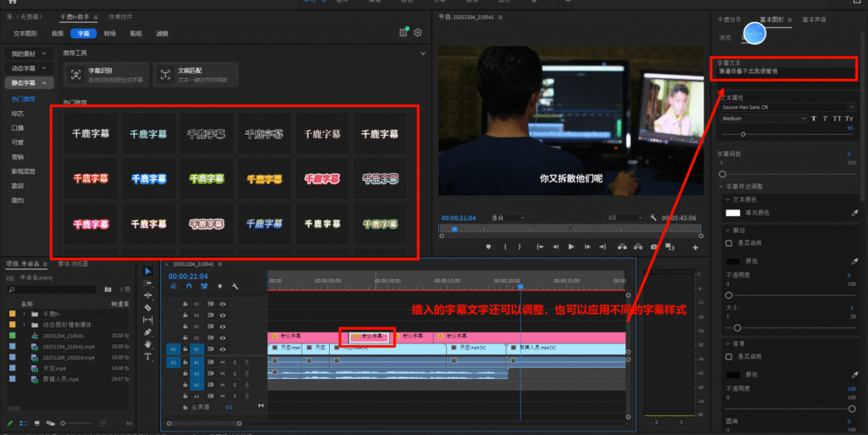Enable the 背景 background 是否启用 checkbox
The image size is (868, 435).
point(730,358)
